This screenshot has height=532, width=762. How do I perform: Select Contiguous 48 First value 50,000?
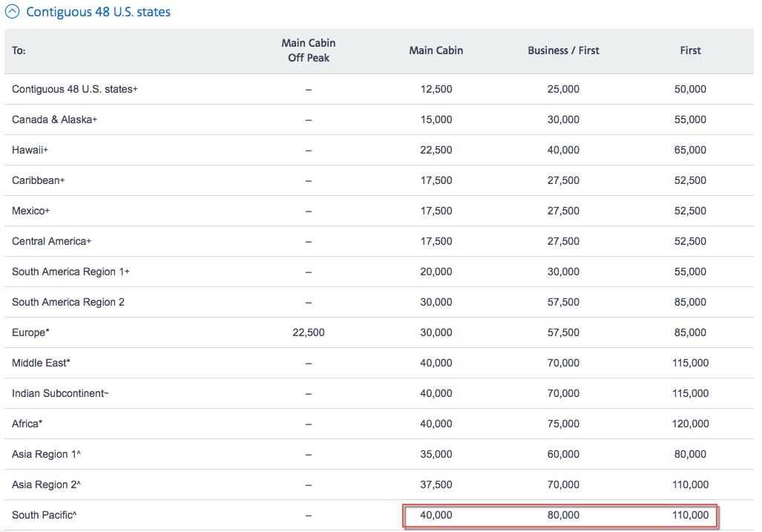click(x=690, y=89)
